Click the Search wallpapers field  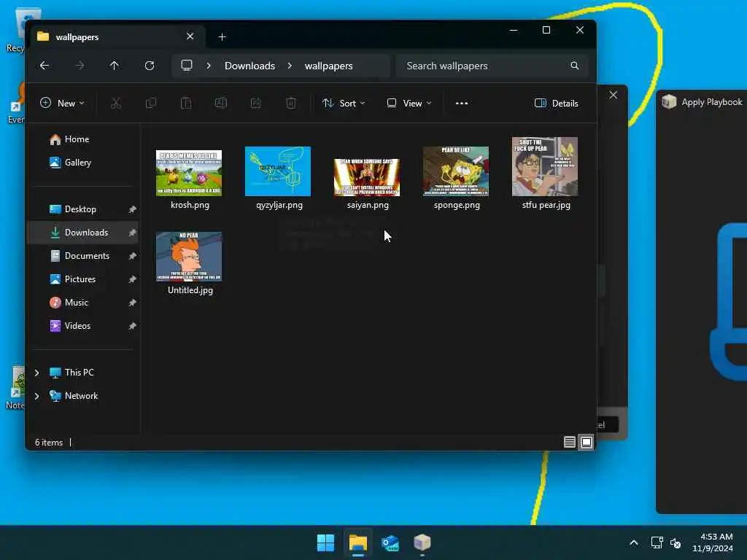pos(492,66)
